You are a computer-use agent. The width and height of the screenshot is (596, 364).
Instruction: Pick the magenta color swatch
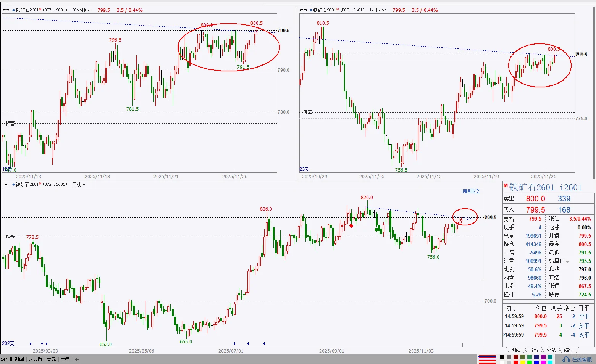543,362
